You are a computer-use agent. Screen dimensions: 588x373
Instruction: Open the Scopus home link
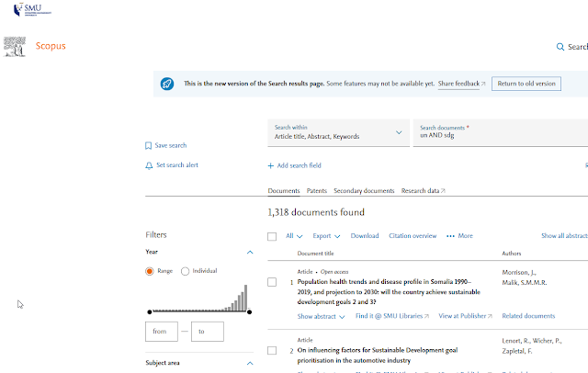pyautogui.click(x=51, y=46)
